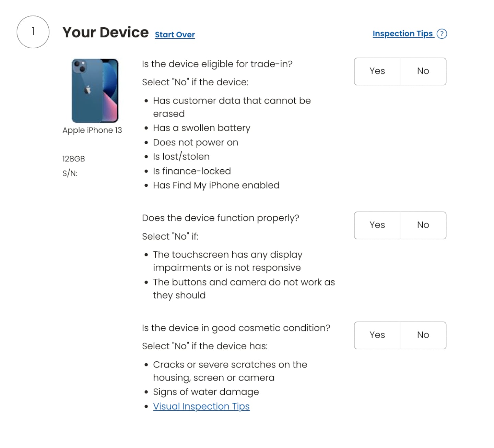Click the Start Over link

(175, 35)
